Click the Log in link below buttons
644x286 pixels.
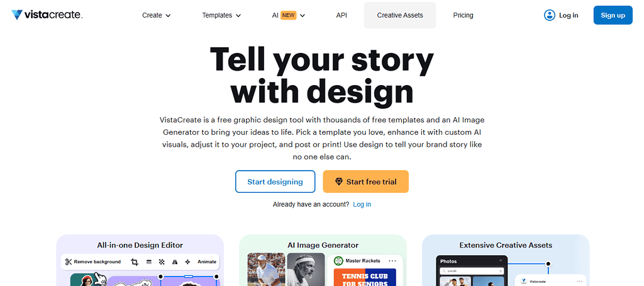[x=362, y=204]
